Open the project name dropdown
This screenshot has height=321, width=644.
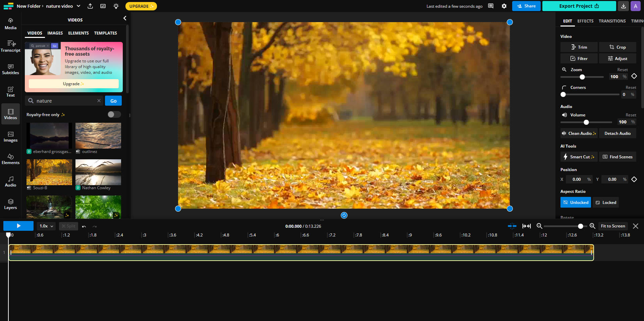pyautogui.click(x=78, y=6)
